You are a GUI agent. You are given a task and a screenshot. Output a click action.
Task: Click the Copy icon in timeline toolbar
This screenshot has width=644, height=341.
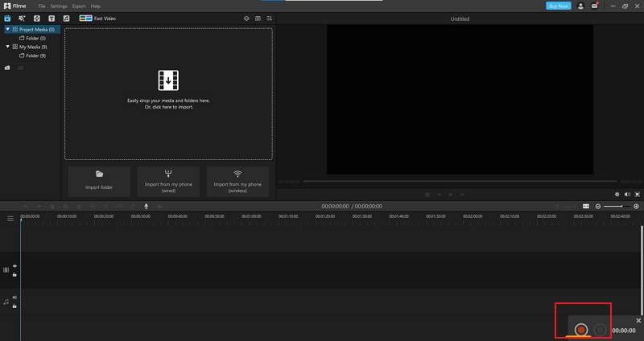pyautogui.click(x=52, y=207)
